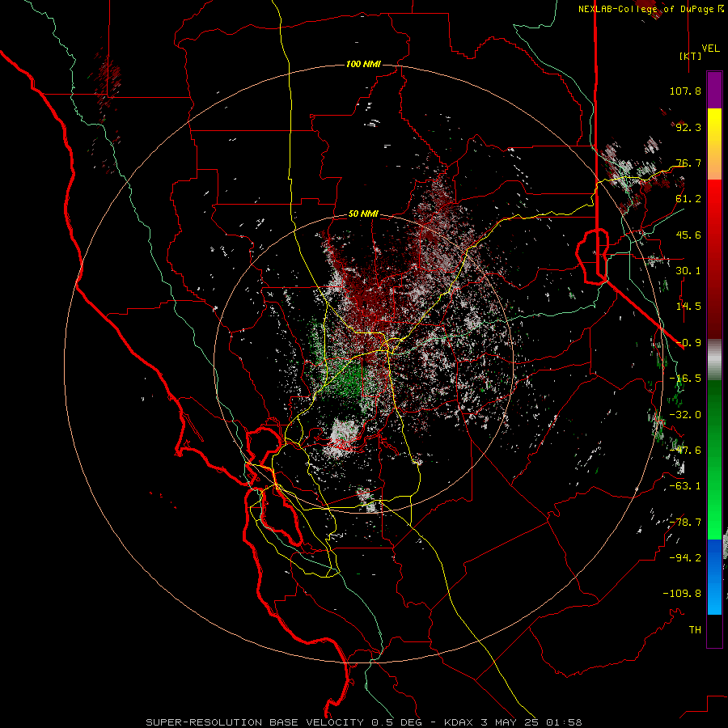Viewport: 728px width, 728px height.
Task: Click the 76.7 legend value
Action: [x=688, y=163]
